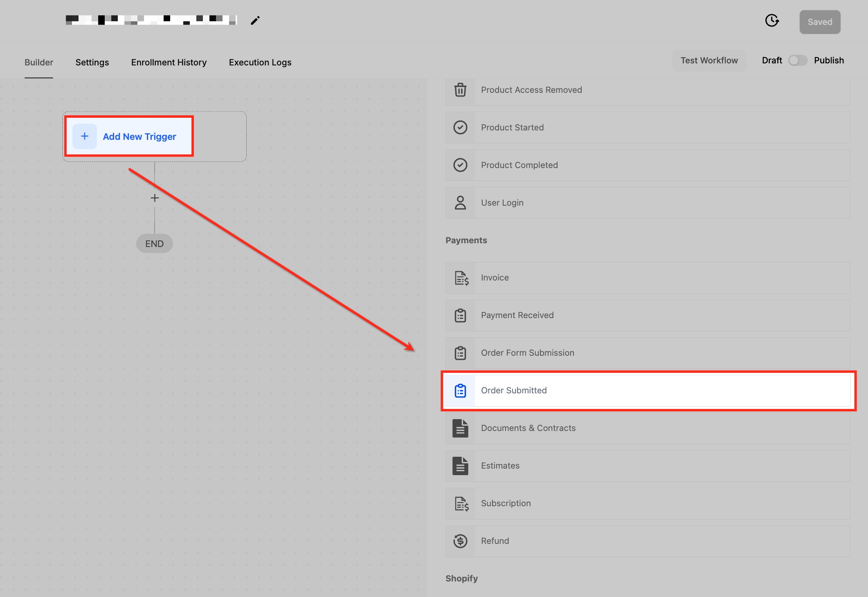The image size is (868, 597).
Task: Open the workflow version history clock icon
Action: 771,20
